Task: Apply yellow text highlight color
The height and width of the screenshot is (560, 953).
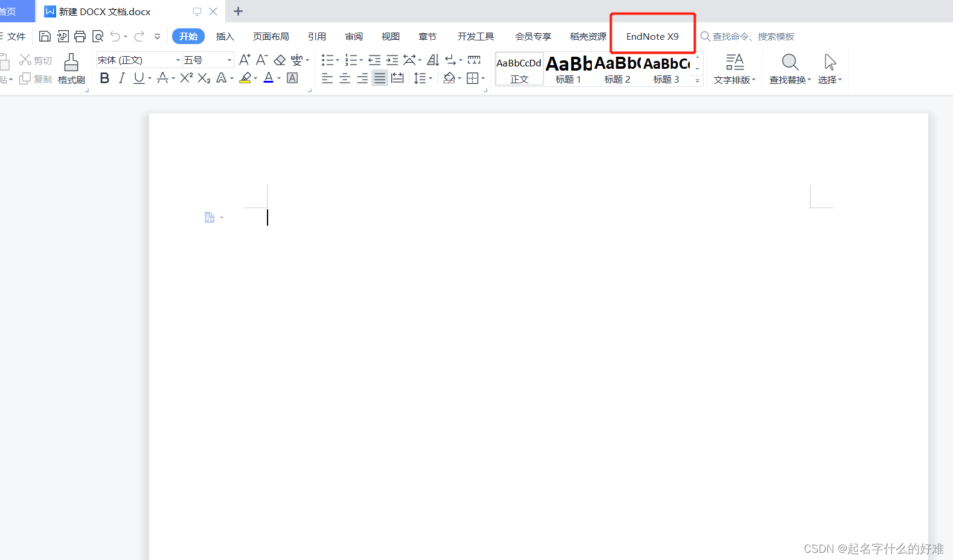Action: pyautogui.click(x=245, y=78)
